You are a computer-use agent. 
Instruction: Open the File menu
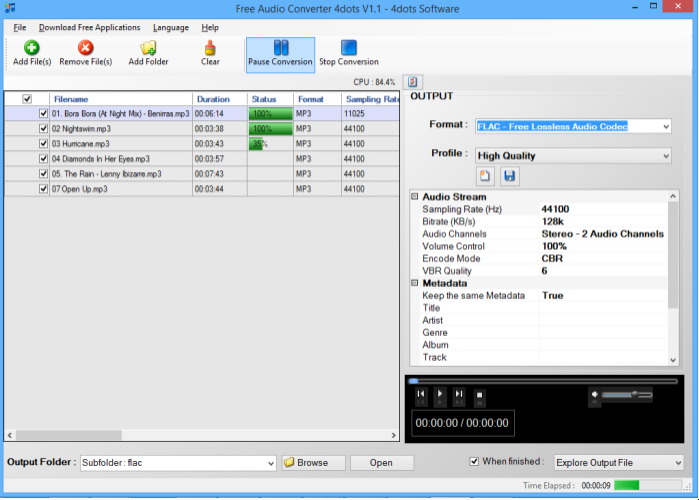20,28
